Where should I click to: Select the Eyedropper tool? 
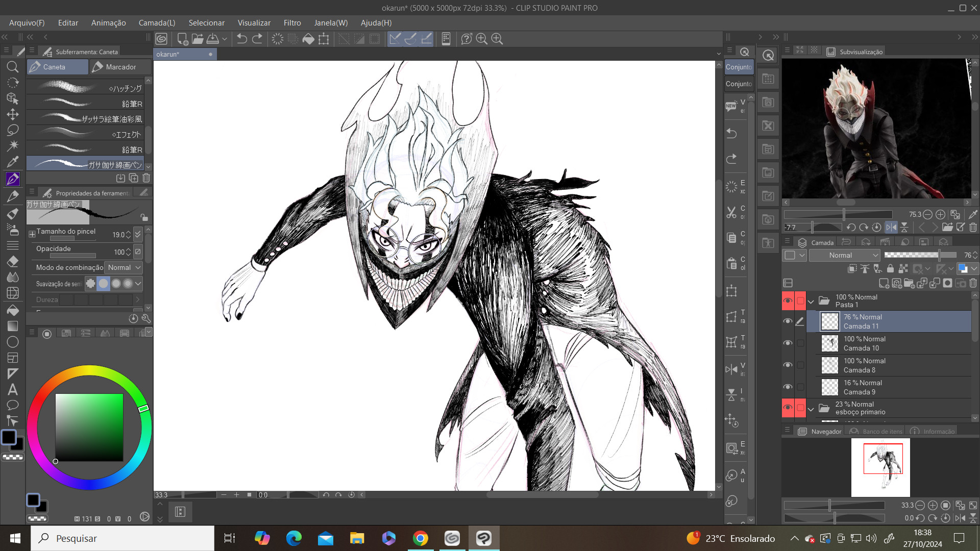(x=13, y=162)
